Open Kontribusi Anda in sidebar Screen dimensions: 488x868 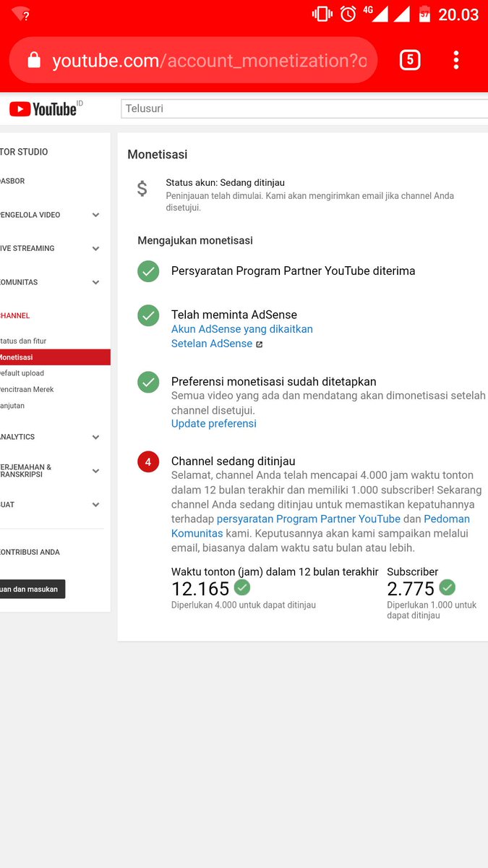click(x=30, y=552)
